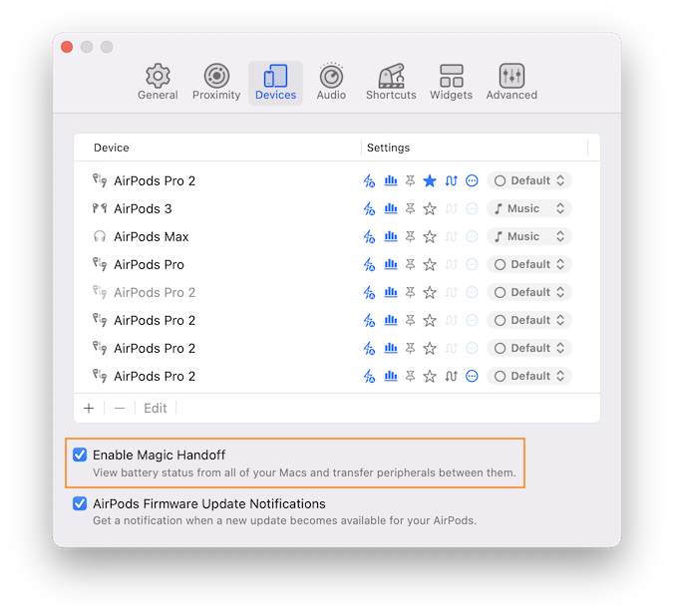Viewport: 673px width, 616px height.
Task: Add a device with the plus button
Action: pos(89,409)
